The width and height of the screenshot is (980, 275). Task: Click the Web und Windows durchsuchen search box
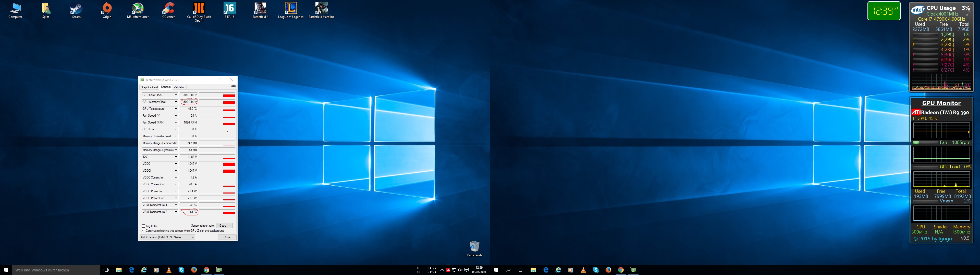[x=56, y=270]
